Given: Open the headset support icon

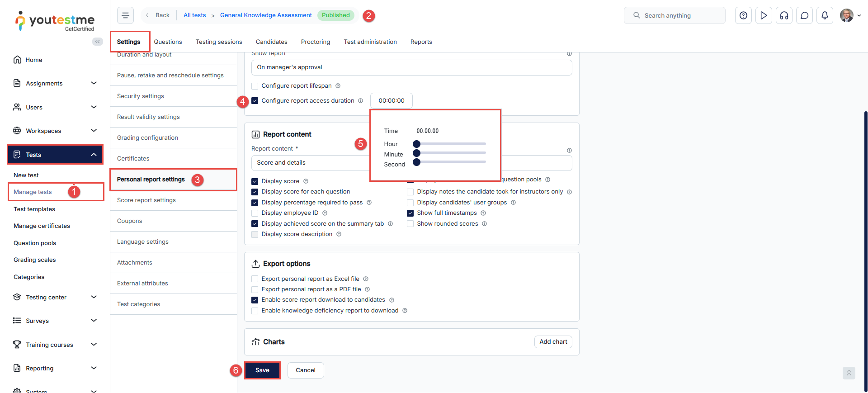Looking at the screenshot, I should (784, 15).
